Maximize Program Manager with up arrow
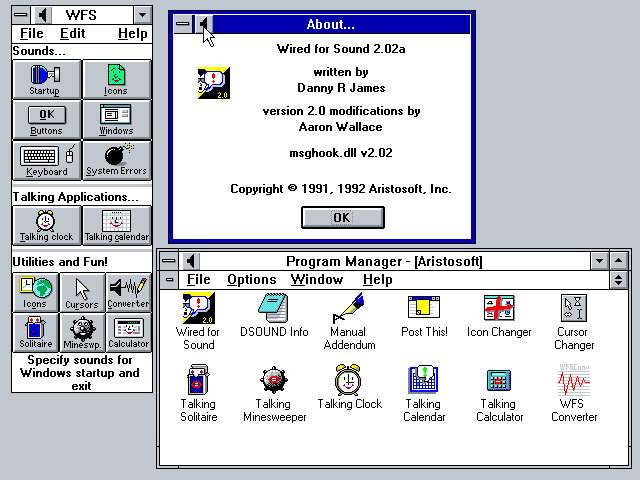Image resolution: width=640 pixels, height=480 pixels. pyautogui.click(x=619, y=261)
